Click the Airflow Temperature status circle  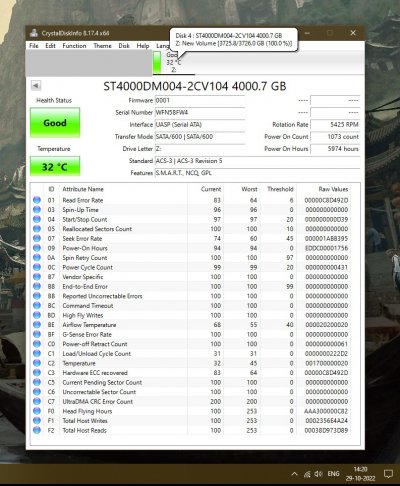(x=37, y=325)
